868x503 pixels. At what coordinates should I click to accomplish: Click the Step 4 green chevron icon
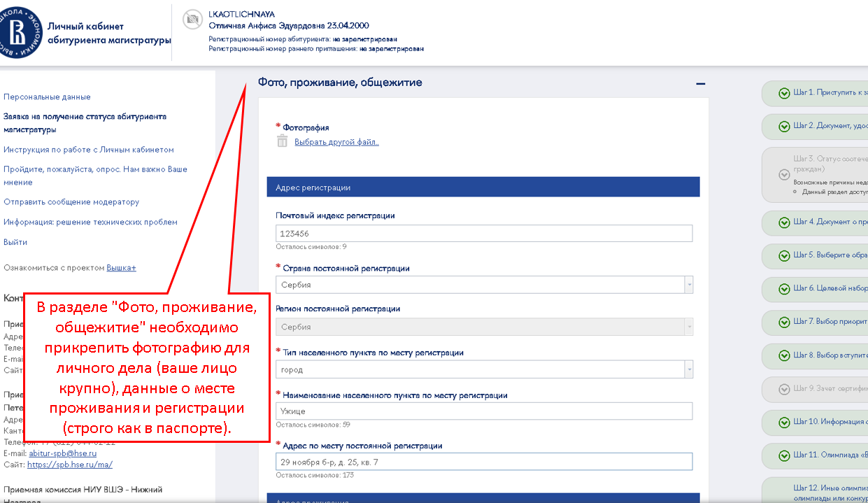tap(784, 222)
